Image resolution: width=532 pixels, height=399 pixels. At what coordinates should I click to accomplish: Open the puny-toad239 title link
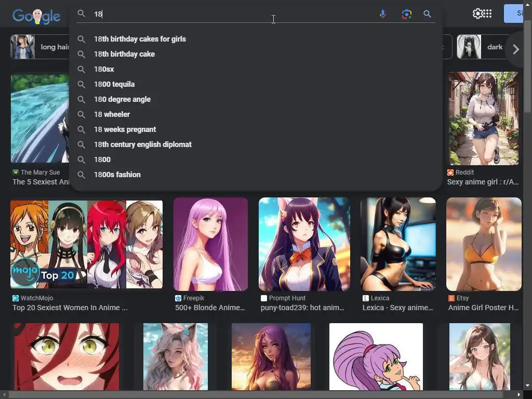(302, 308)
